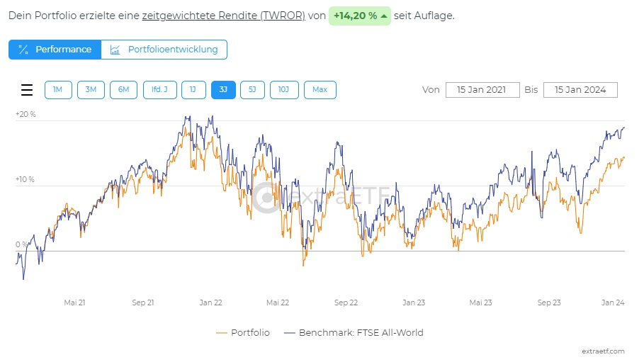This screenshot has height=362, width=644.
Task: Select the 6M time range
Action: click(123, 90)
